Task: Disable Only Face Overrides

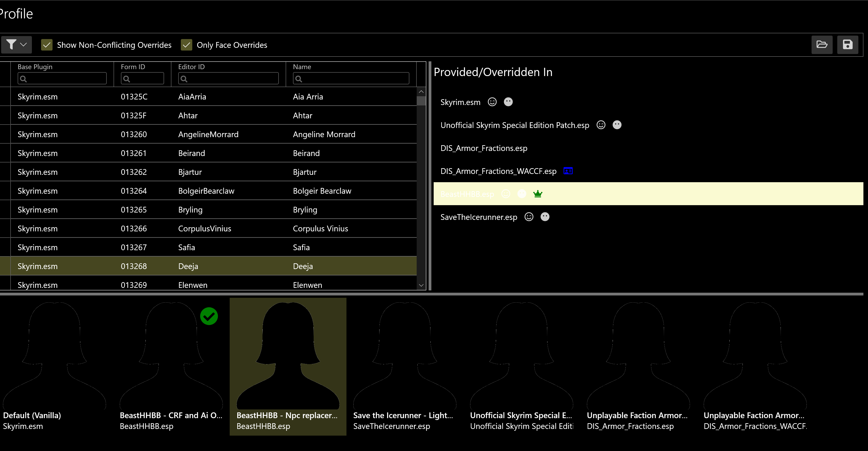Action: [x=186, y=45]
